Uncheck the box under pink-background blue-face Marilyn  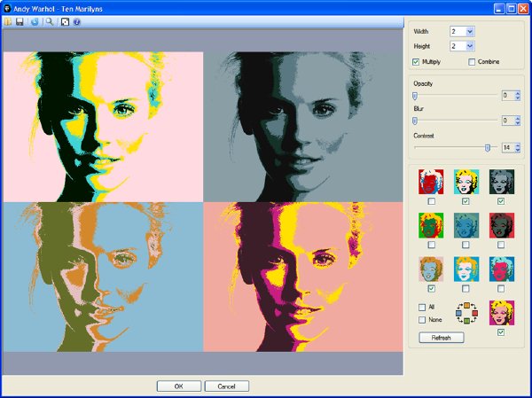pyautogui.click(x=431, y=288)
